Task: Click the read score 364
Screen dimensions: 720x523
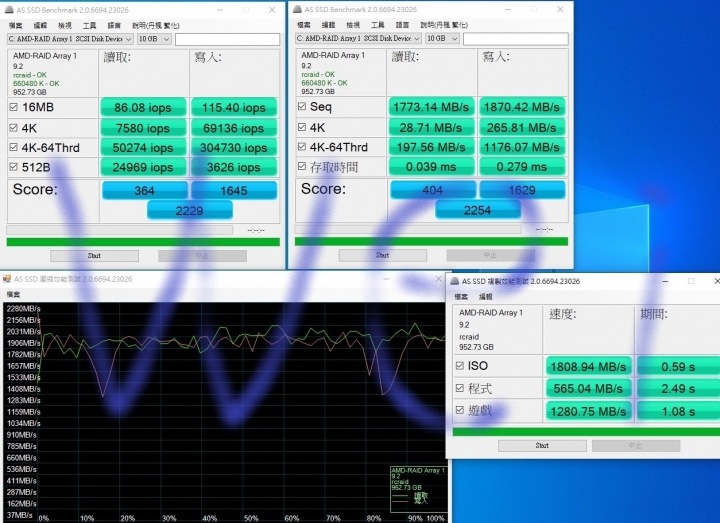Action: pyautogui.click(x=145, y=191)
